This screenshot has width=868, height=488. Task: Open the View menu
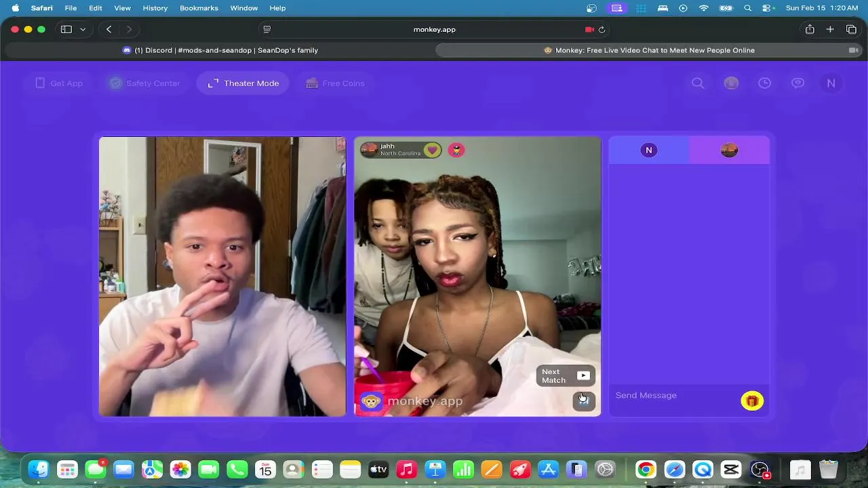(122, 8)
